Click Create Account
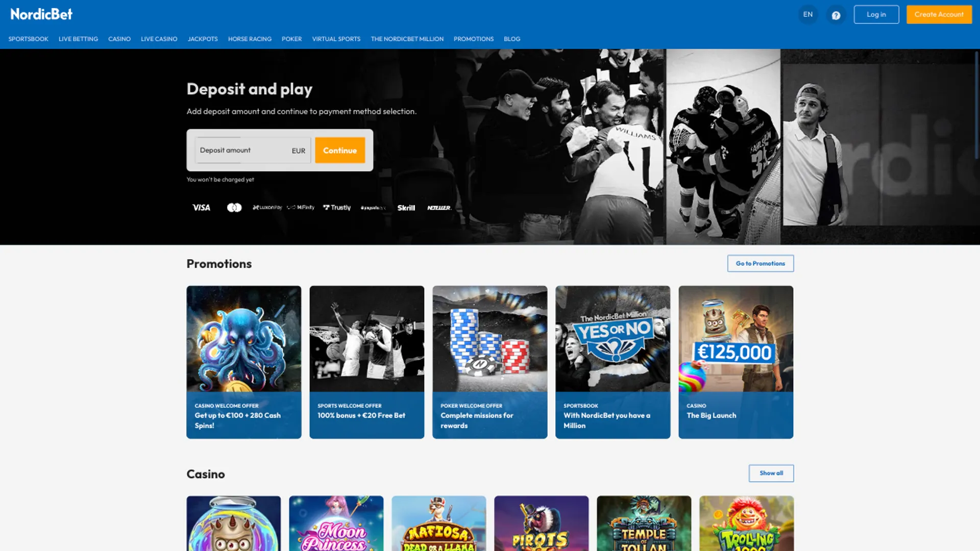The width and height of the screenshot is (980, 551). coord(939,14)
